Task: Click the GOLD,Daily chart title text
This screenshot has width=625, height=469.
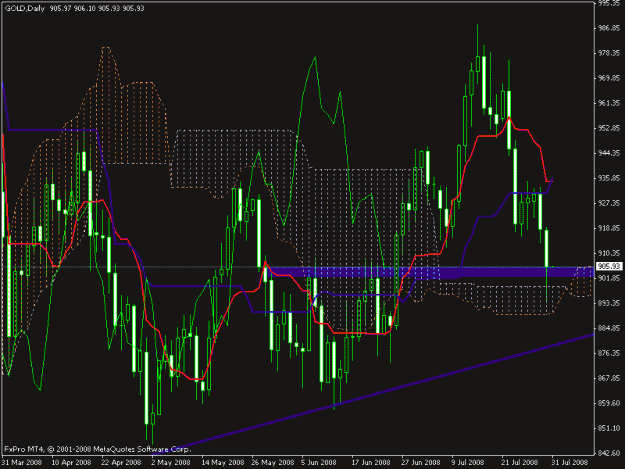Action: coord(25,8)
